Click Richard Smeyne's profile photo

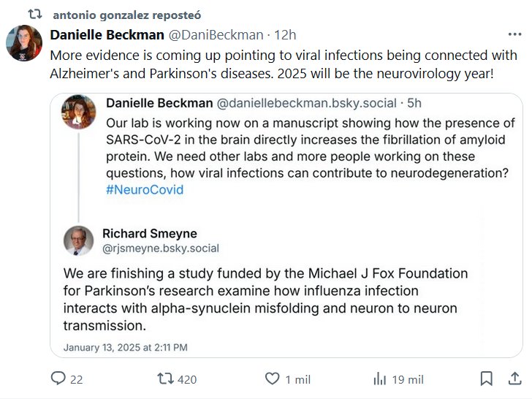point(79,240)
